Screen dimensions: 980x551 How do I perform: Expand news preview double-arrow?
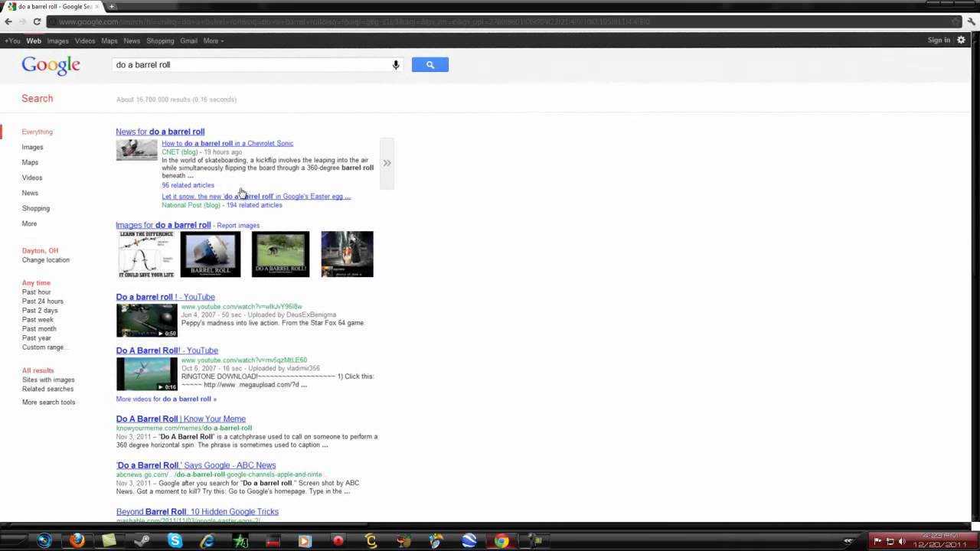(x=387, y=163)
